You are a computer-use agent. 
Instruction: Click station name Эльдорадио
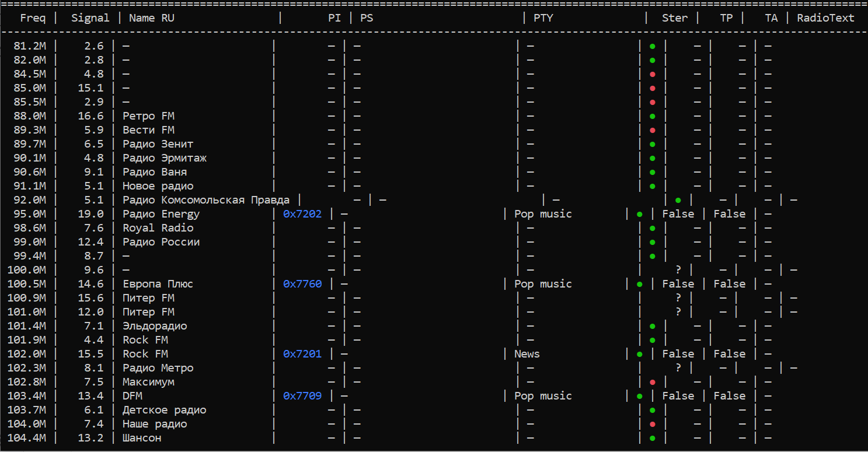pyautogui.click(x=155, y=326)
